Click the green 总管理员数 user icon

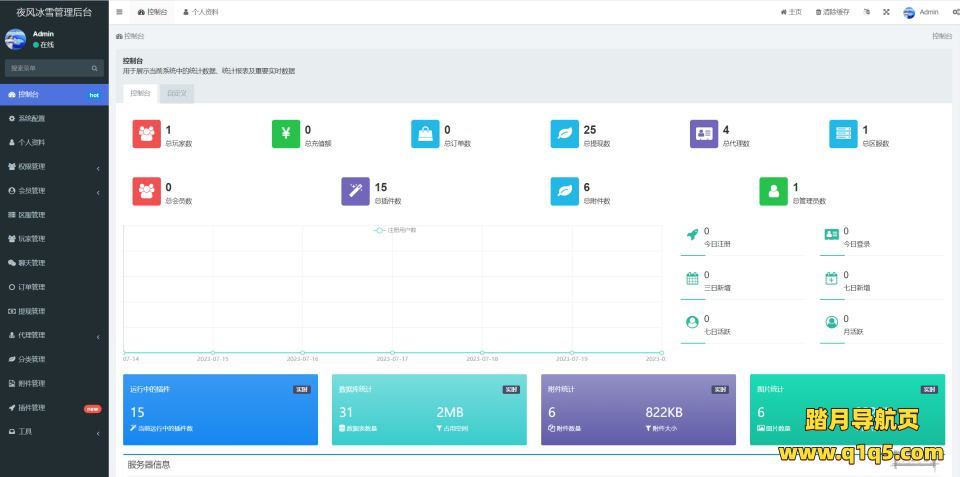coord(773,191)
